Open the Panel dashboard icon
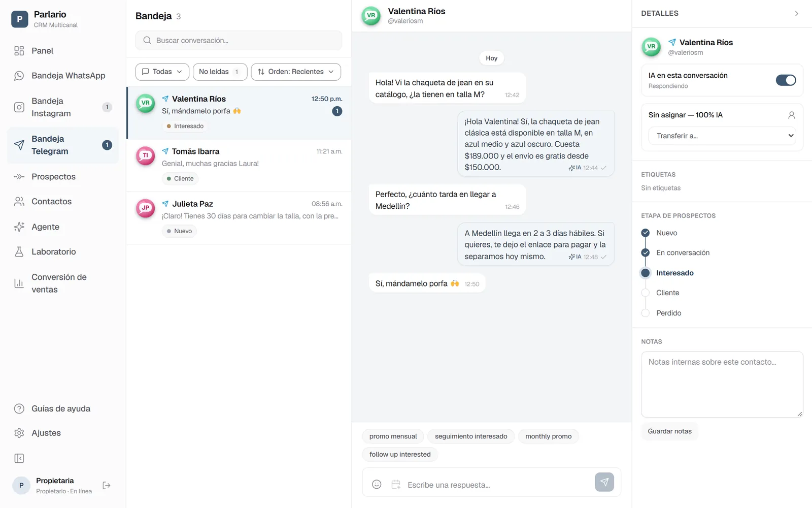This screenshot has width=812, height=508. click(x=19, y=51)
